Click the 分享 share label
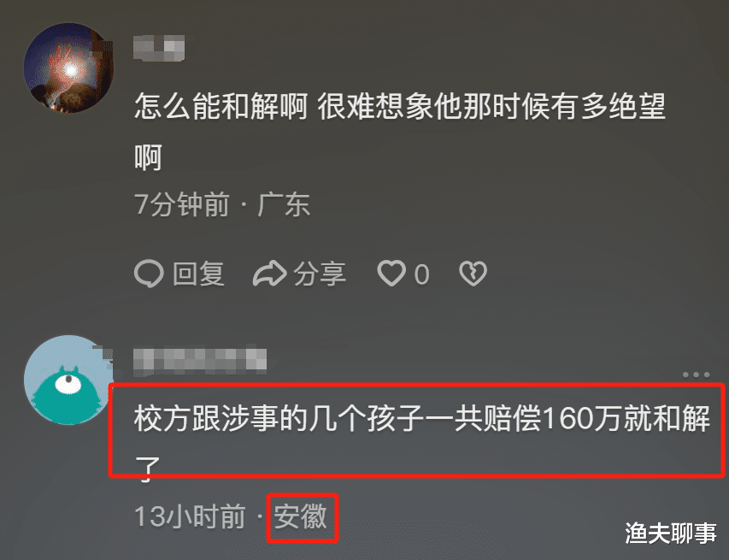The image size is (729, 560). 320,274
